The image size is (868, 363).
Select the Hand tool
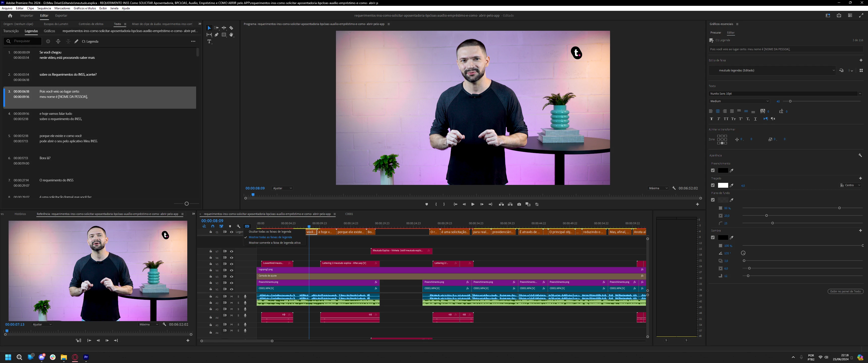(x=231, y=35)
